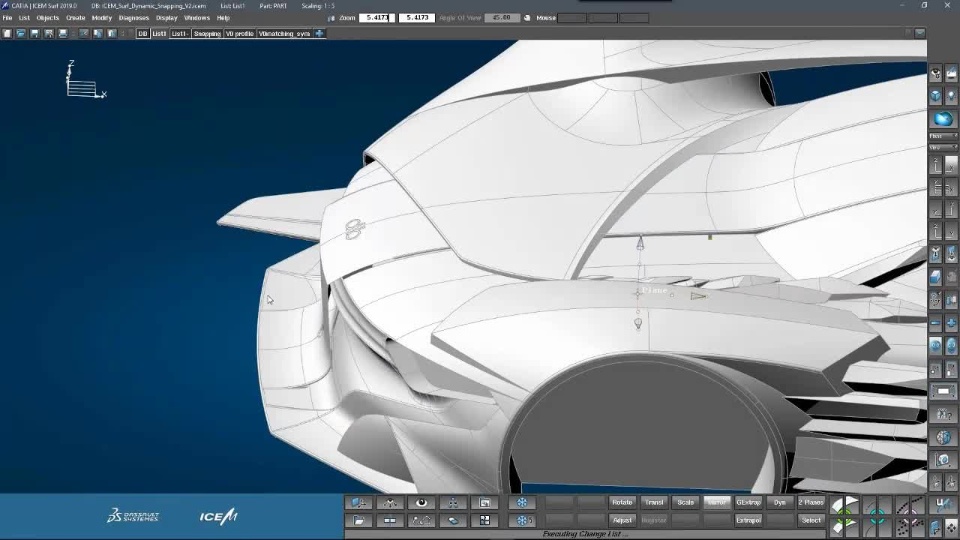This screenshot has width=960, height=540.
Task: Click the Rotate button
Action: [x=622, y=502]
